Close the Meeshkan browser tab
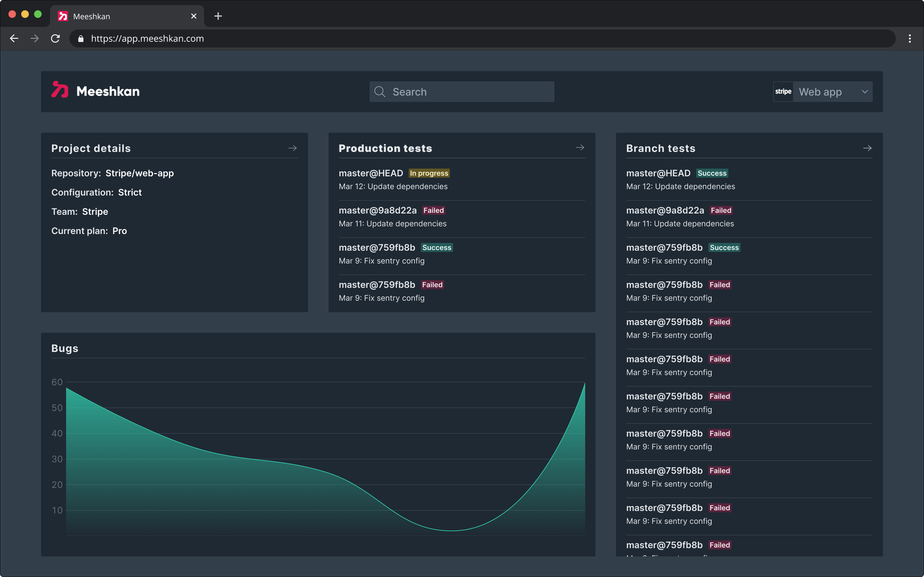 click(193, 16)
